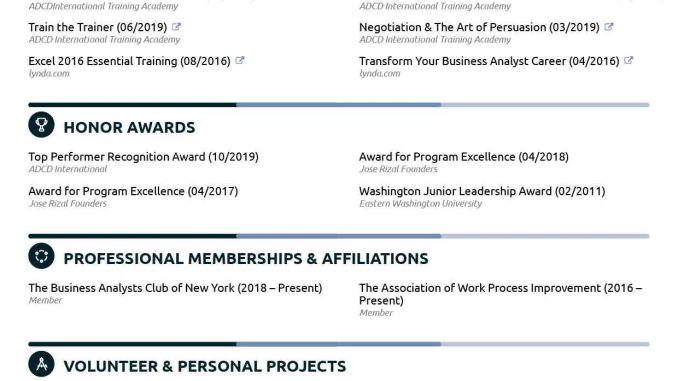The width and height of the screenshot is (678, 381).
Task: Click Eastern Washington University subtitle
Action: pyautogui.click(x=420, y=204)
